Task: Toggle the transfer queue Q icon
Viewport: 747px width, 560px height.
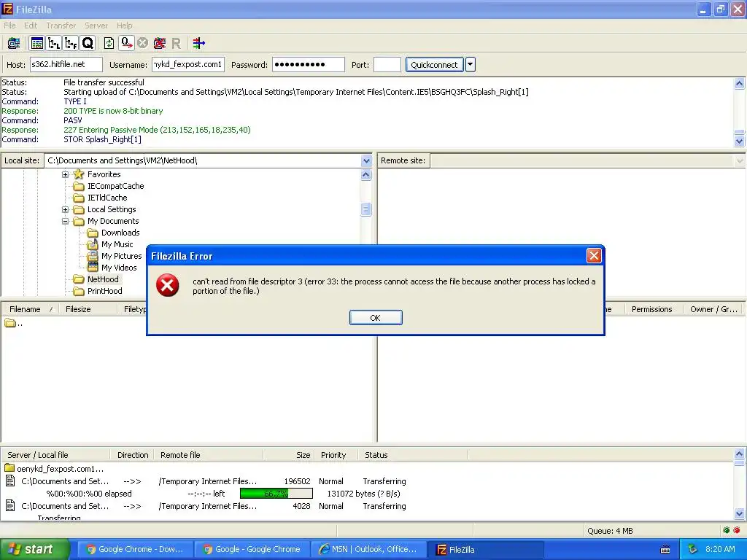Action: (x=88, y=43)
